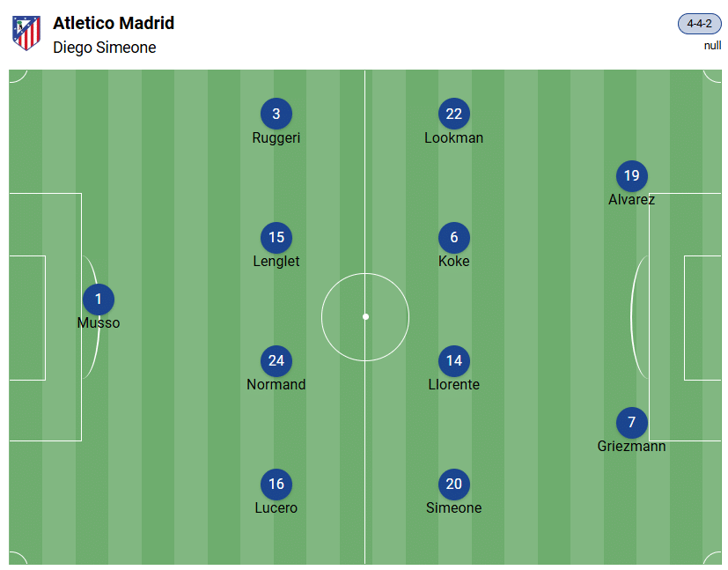Click Llorente's number 14 circle
The height and width of the screenshot is (570, 728).
pyautogui.click(x=454, y=360)
